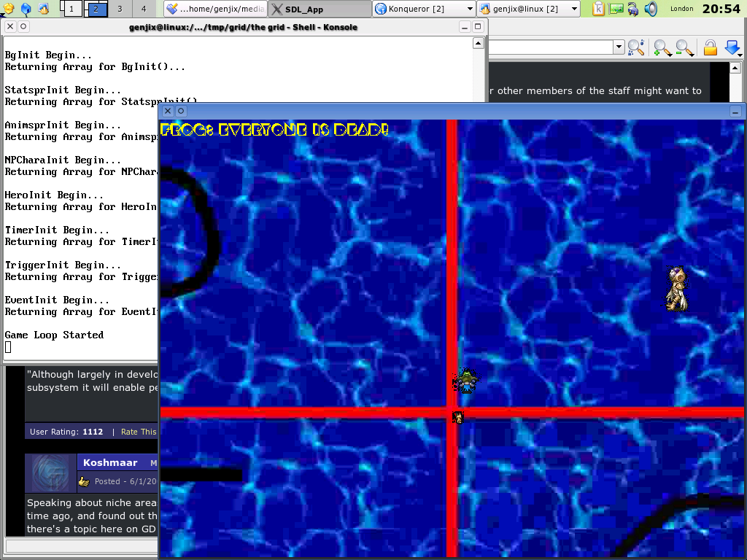This screenshot has width=747, height=560.
Task: Click the blue download arrow icon
Action: click(x=732, y=48)
